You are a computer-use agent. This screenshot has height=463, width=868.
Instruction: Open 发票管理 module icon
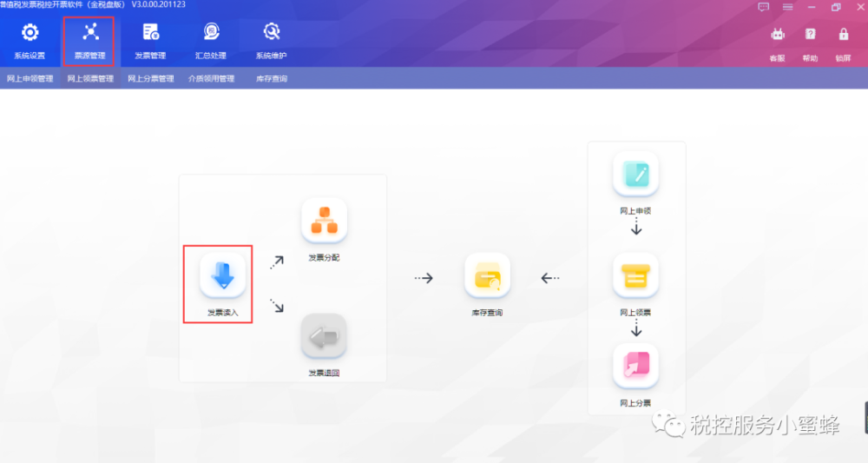click(x=150, y=32)
